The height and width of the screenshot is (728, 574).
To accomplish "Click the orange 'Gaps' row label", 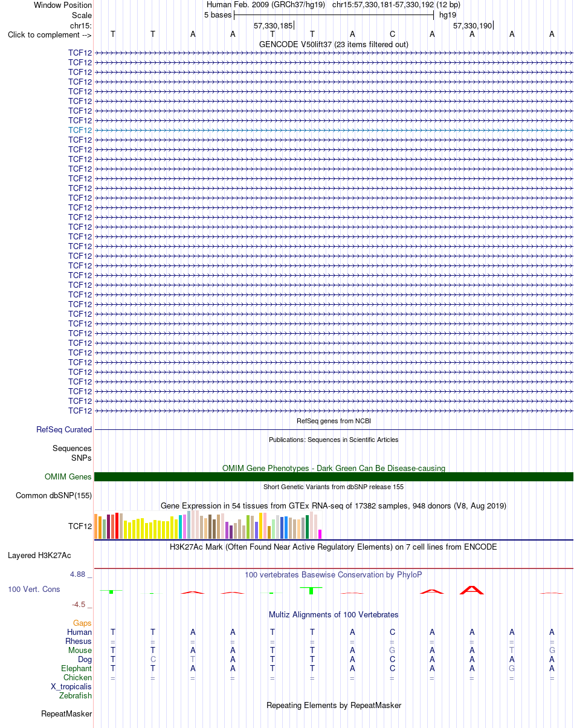I will click(83, 623).
